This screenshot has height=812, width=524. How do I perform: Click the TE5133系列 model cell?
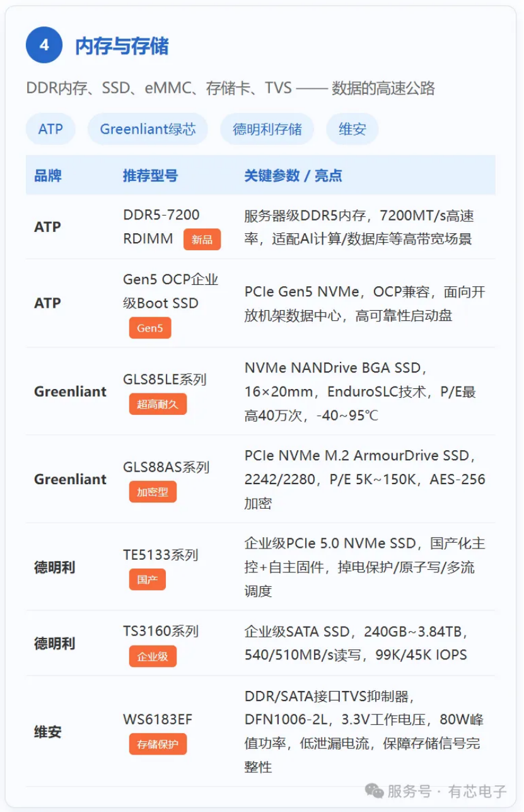click(161, 555)
